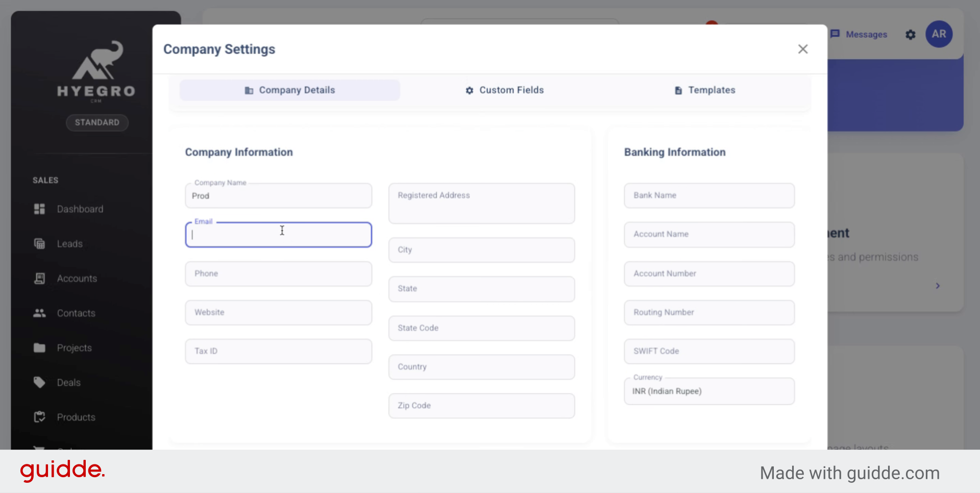This screenshot has width=980, height=493.
Task: Close the Company Settings dialog
Action: click(x=802, y=49)
